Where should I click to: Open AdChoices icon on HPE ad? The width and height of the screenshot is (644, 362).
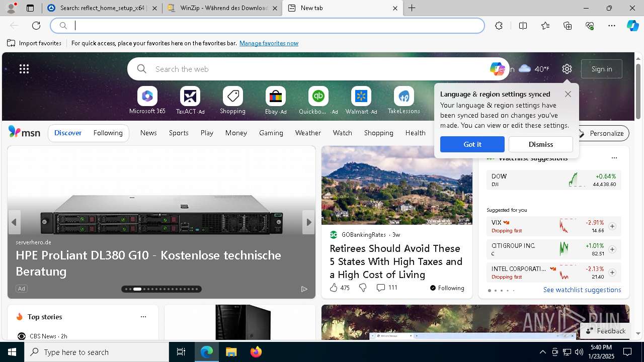click(304, 289)
